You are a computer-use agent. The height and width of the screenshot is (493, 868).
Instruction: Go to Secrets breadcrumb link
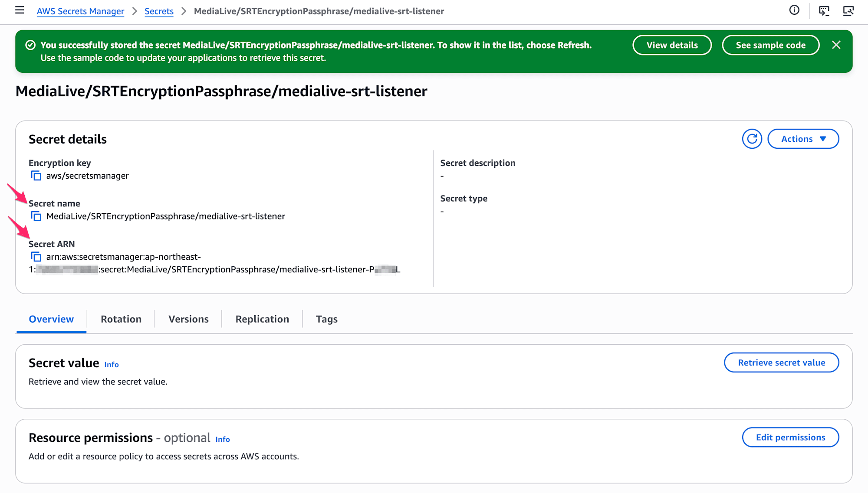click(x=159, y=11)
